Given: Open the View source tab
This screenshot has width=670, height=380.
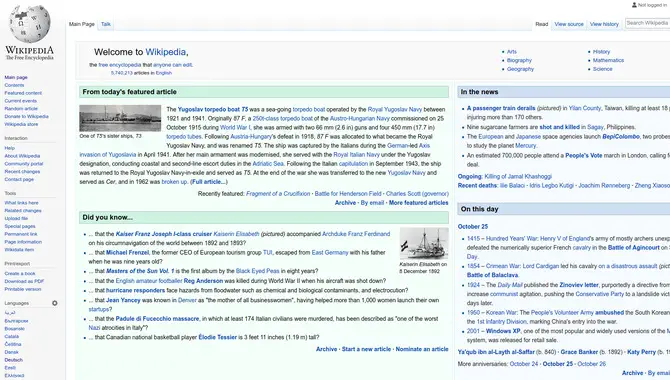Looking at the screenshot, I should (x=569, y=24).
